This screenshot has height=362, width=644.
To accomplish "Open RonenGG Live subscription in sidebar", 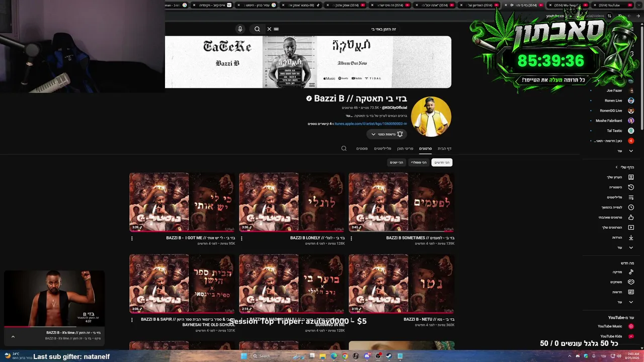I will (612, 111).
